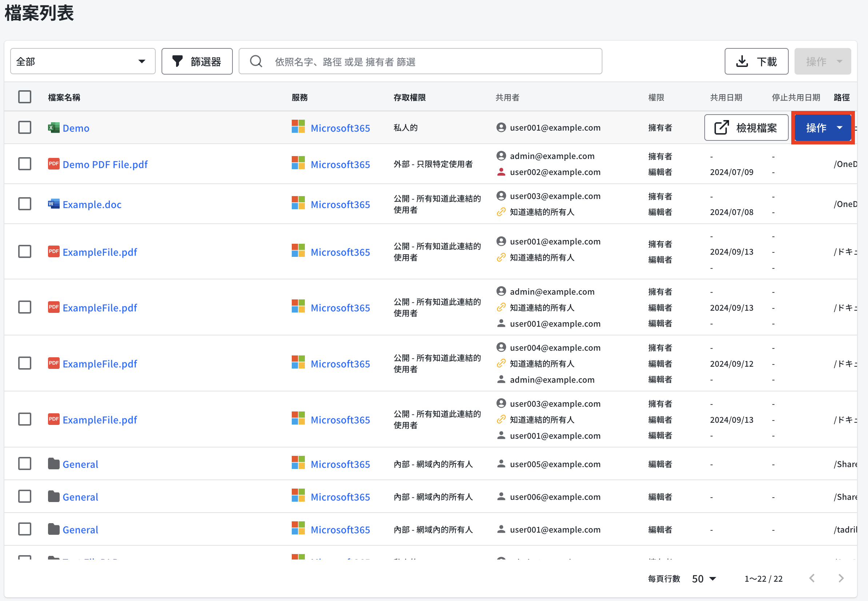
Task: Open the Demo file link
Action: coord(76,128)
